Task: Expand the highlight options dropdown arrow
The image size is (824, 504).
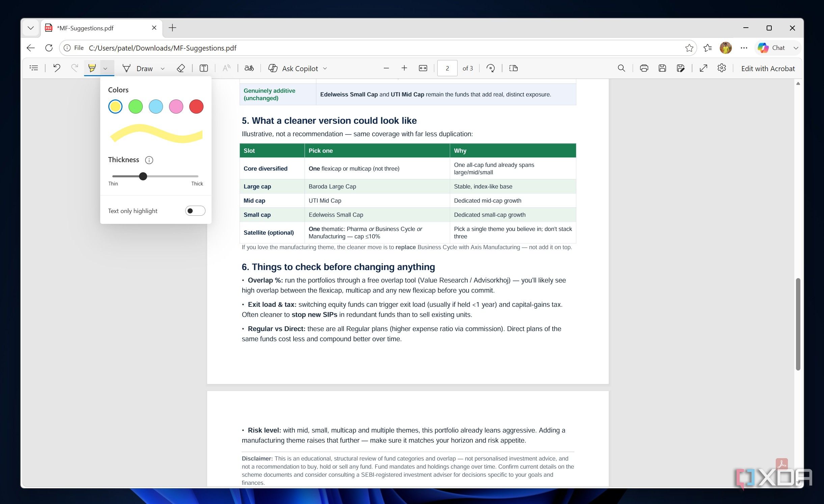Action: pyautogui.click(x=105, y=68)
